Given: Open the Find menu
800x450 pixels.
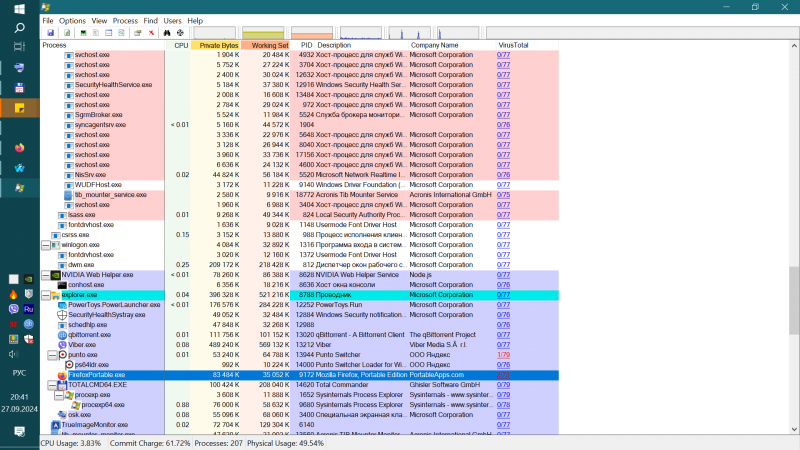Looking at the screenshot, I should (151, 21).
